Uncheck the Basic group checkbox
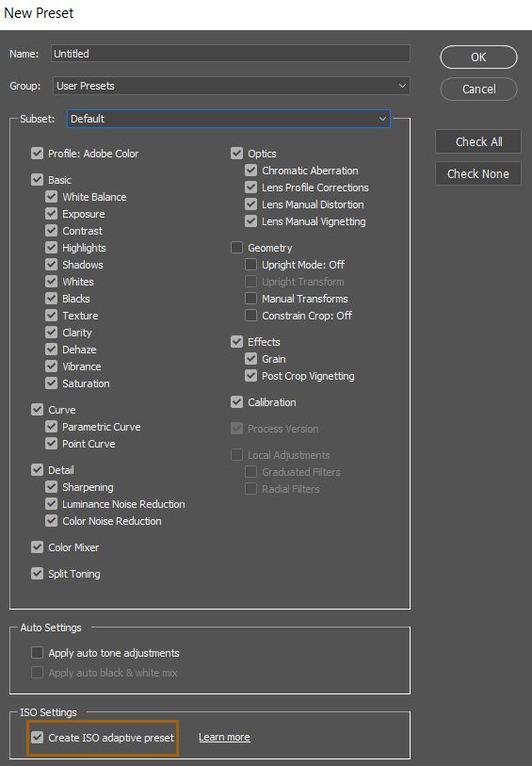The height and width of the screenshot is (766, 532). pos(37,180)
